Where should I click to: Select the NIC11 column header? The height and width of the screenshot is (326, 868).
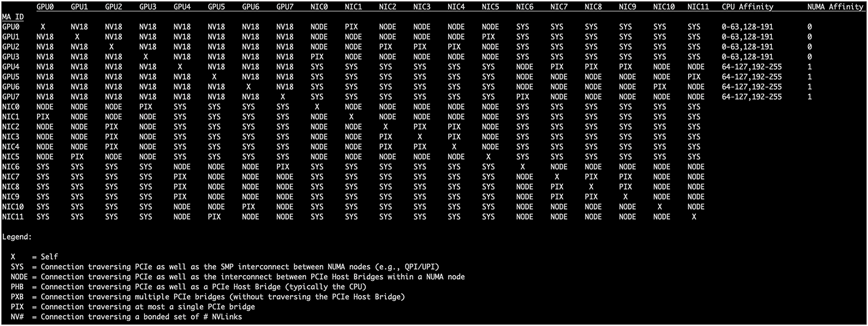pyautogui.click(x=698, y=7)
